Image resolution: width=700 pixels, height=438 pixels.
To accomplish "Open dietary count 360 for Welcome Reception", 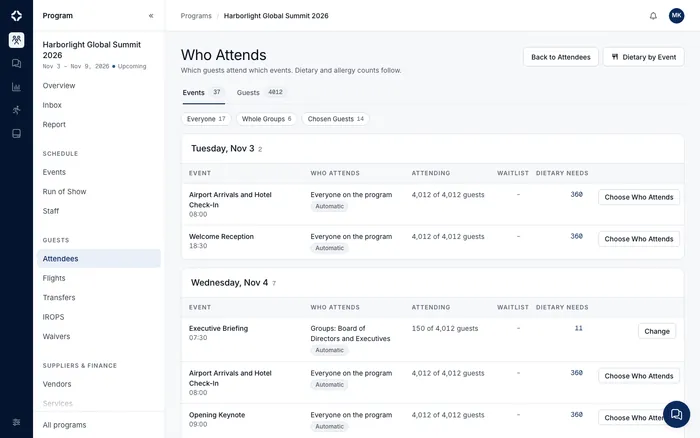I will pos(576,236).
